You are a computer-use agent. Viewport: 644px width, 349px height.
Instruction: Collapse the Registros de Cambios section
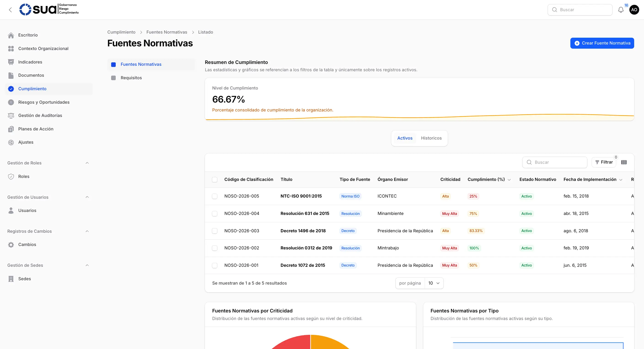pyautogui.click(x=87, y=231)
